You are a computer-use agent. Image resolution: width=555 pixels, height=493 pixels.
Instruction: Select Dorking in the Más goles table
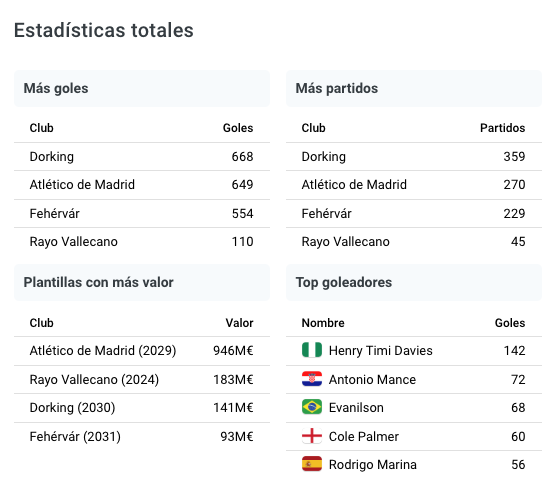[52, 157]
